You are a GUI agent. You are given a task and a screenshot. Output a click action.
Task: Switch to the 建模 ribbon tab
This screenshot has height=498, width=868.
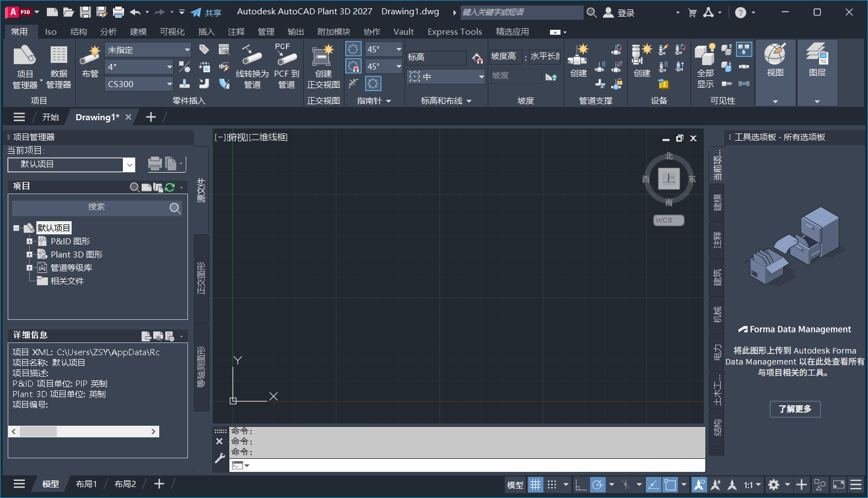click(138, 32)
